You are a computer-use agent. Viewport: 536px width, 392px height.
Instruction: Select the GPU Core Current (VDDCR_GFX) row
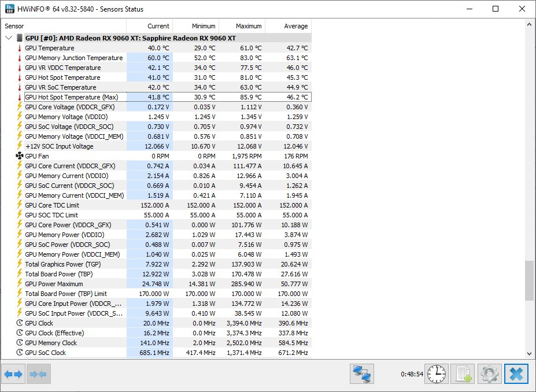[x=168, y=166]
